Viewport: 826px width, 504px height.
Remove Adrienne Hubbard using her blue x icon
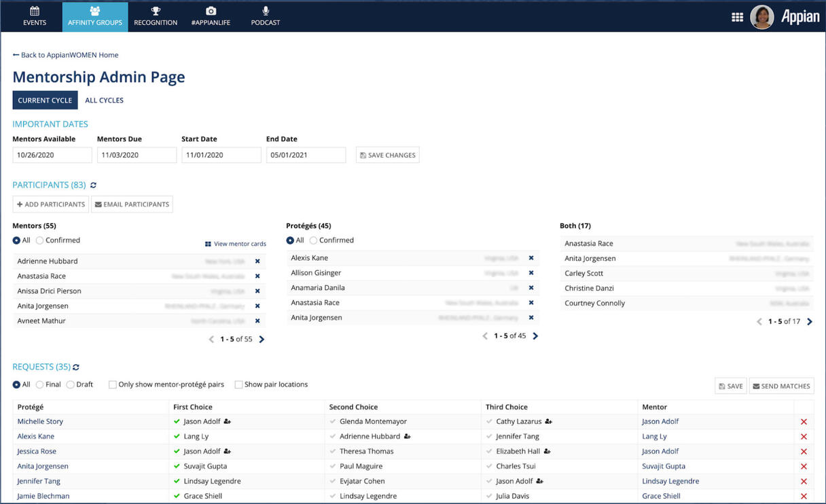pyautogui.click(x=257, y=261)
